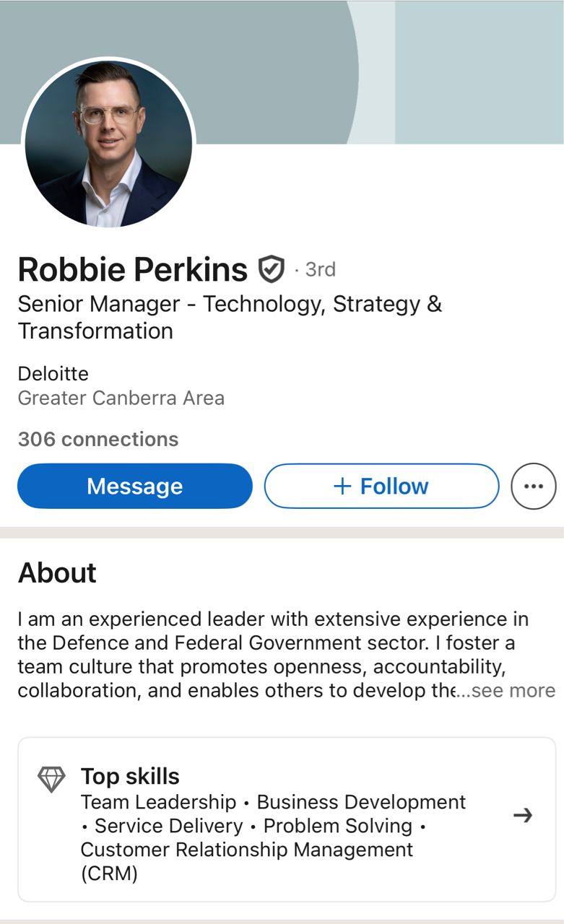
Task: Tap the Top skills heading
Action: tap(130, 777)
